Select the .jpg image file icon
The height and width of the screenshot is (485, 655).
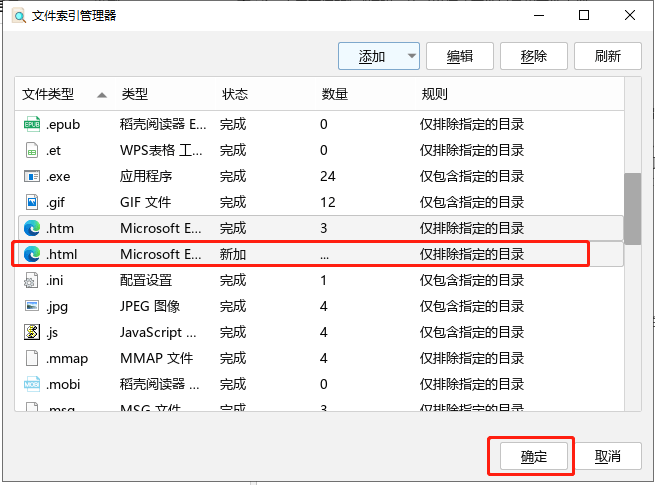pos(32,306)
